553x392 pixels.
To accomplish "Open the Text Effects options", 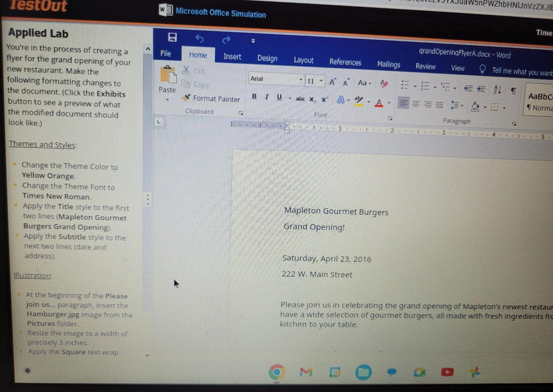I will click(340, 99).
